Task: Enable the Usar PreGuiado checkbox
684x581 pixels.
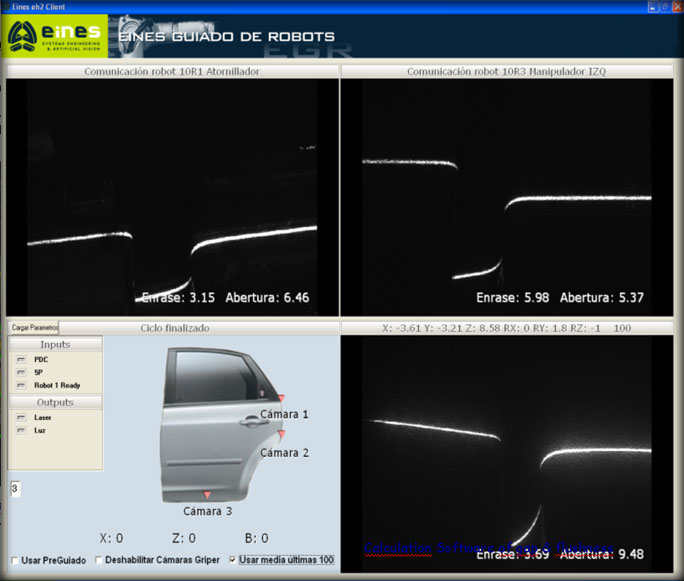Action: [x=14, y=560]
